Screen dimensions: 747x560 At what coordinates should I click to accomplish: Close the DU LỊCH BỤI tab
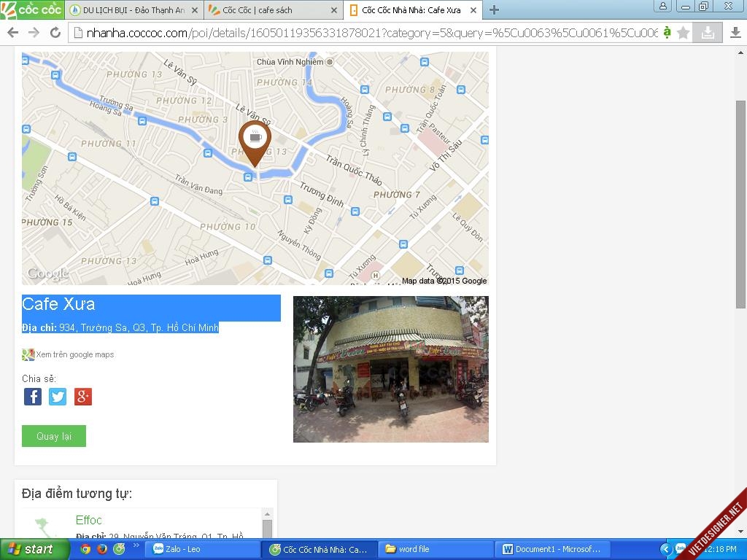point(194,10)
